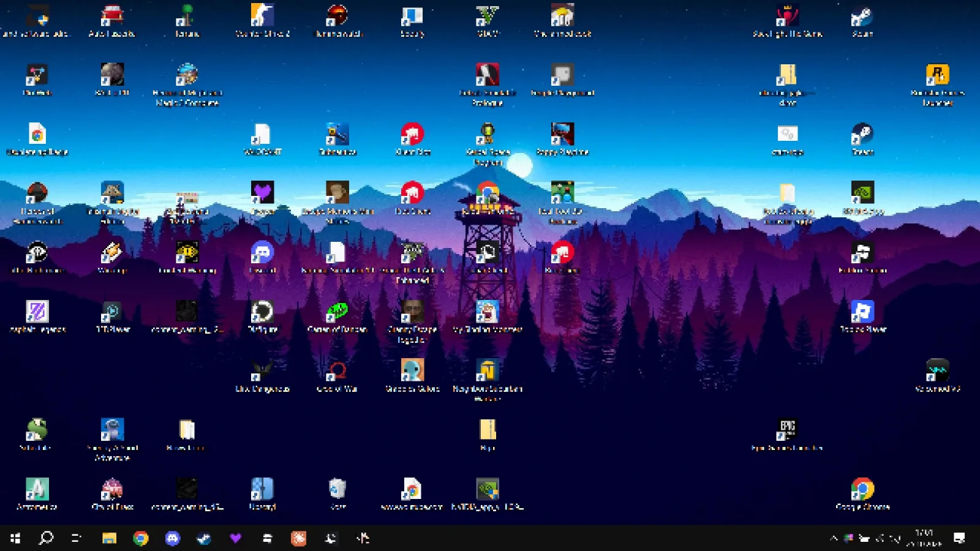Select the People Playground desktop icon
The width and height of the screenshot is (980, 551).
(562, 80)
